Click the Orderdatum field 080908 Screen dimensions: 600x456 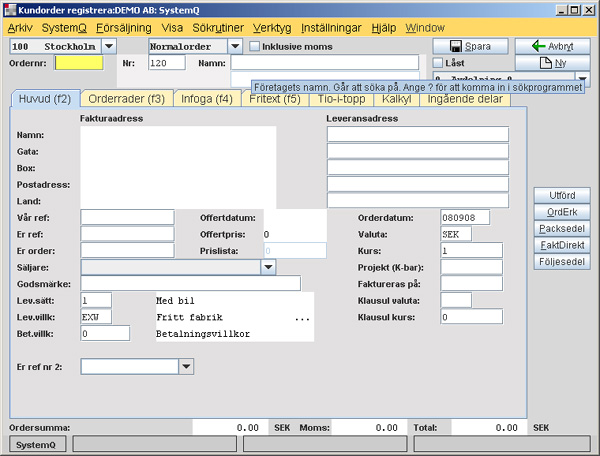point(465,217)
